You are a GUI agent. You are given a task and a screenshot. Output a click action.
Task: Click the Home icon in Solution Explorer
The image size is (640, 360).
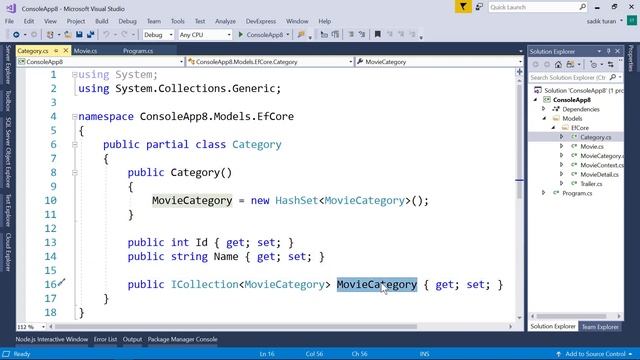click(x=558, y=64)
